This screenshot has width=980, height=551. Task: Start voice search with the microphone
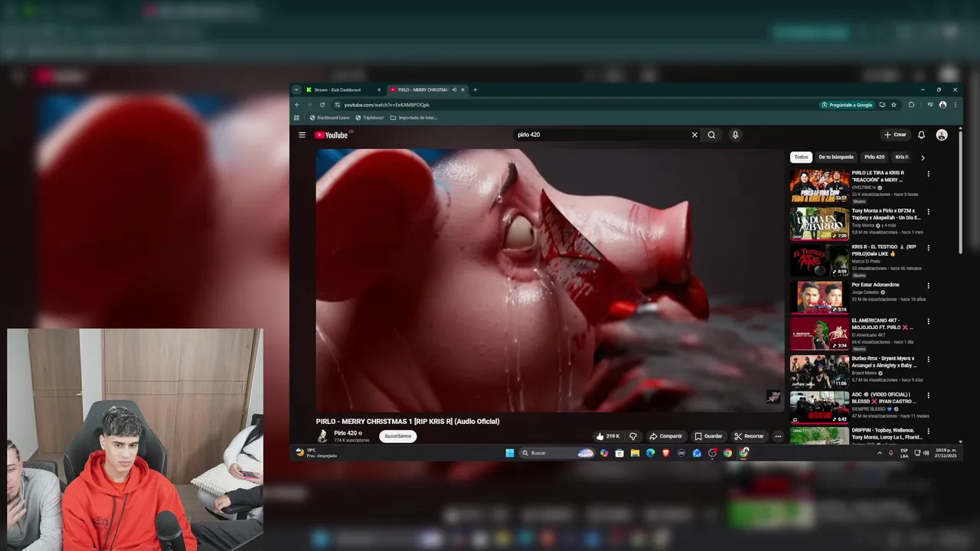pyautogui.click(x=735, y=135)
